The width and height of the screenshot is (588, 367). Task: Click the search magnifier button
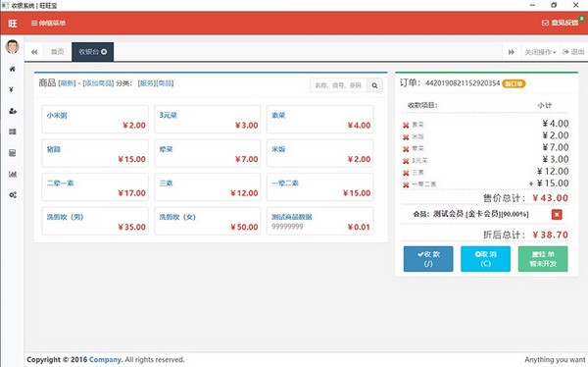pyautogui.click(x=374, y=85)
